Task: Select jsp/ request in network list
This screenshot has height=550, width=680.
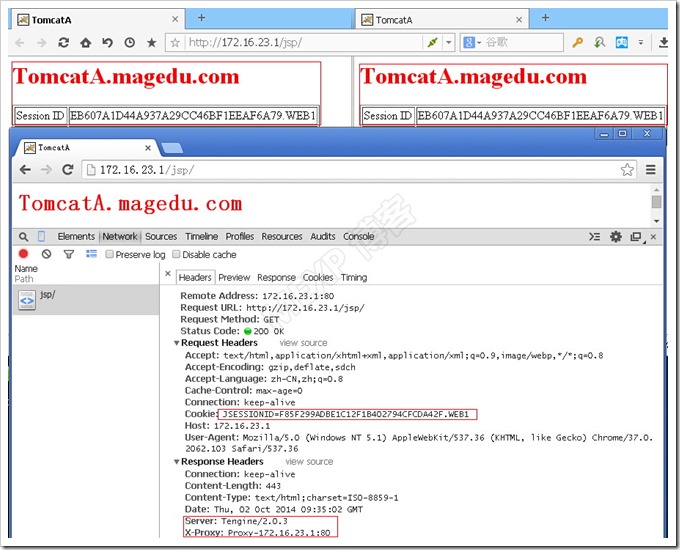Action: point(86,300)
